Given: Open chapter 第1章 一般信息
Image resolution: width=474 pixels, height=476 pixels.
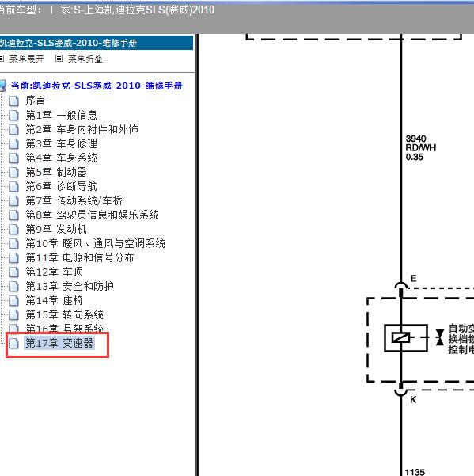Looking at the screenshot, I should (x=61, y=115).
